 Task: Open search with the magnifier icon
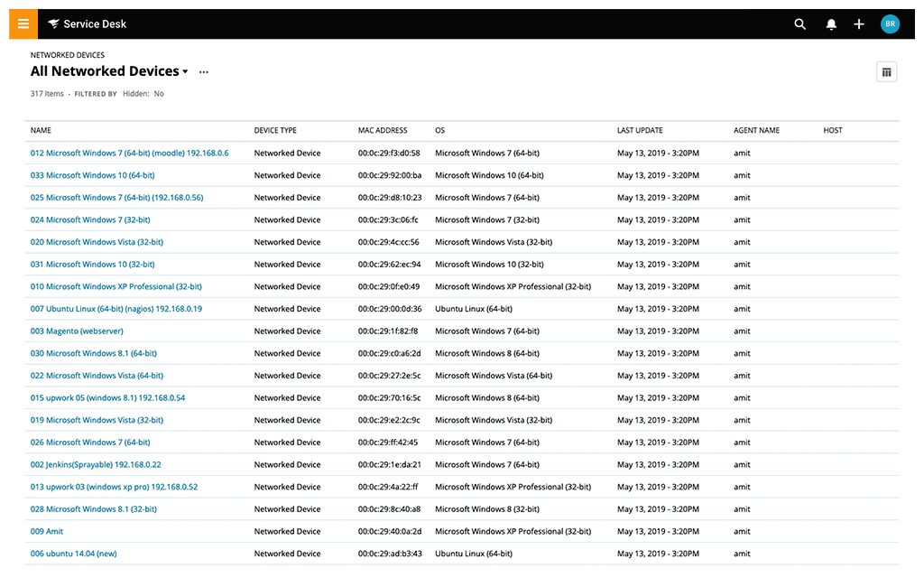coord(799,24)
